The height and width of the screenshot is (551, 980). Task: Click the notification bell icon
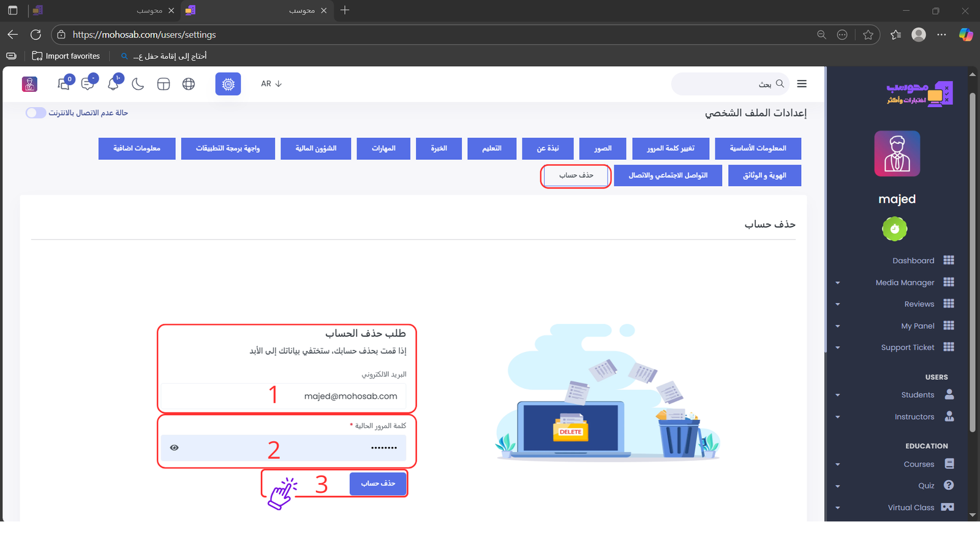coord(113,84)
